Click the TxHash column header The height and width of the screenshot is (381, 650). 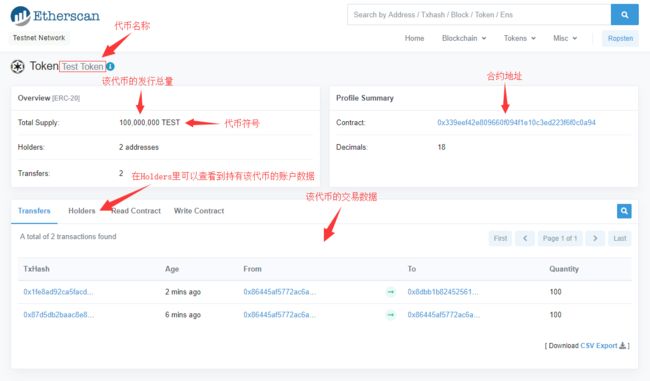pos(36,269)
